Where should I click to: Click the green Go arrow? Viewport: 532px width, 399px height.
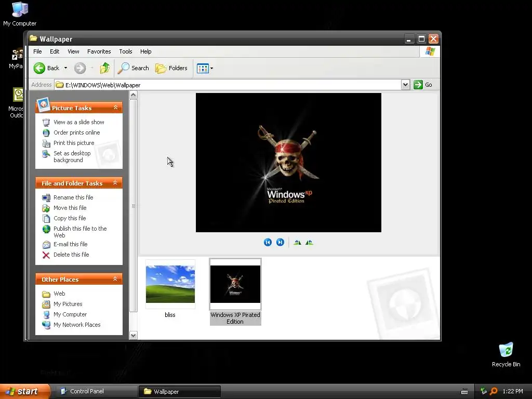(x=418, y=85)
